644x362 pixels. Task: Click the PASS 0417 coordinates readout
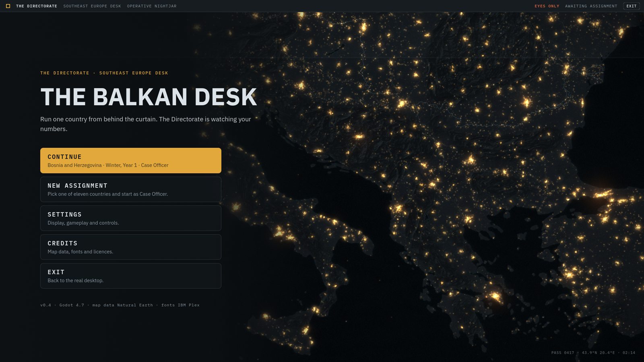pos(593,353)
